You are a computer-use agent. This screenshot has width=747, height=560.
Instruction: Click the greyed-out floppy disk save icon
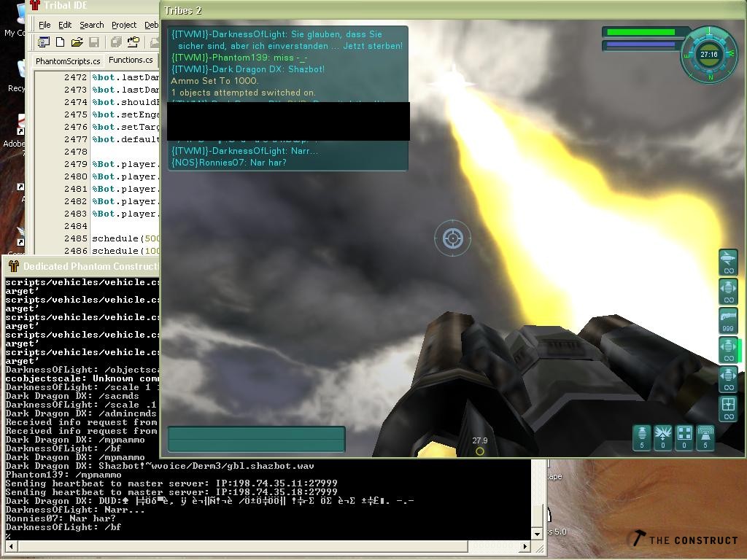pyautogui.click(x=94, y=42)
